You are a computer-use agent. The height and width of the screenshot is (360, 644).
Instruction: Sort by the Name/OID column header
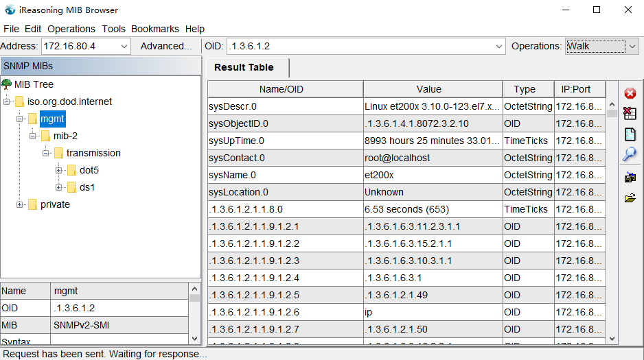coord(286,89)
